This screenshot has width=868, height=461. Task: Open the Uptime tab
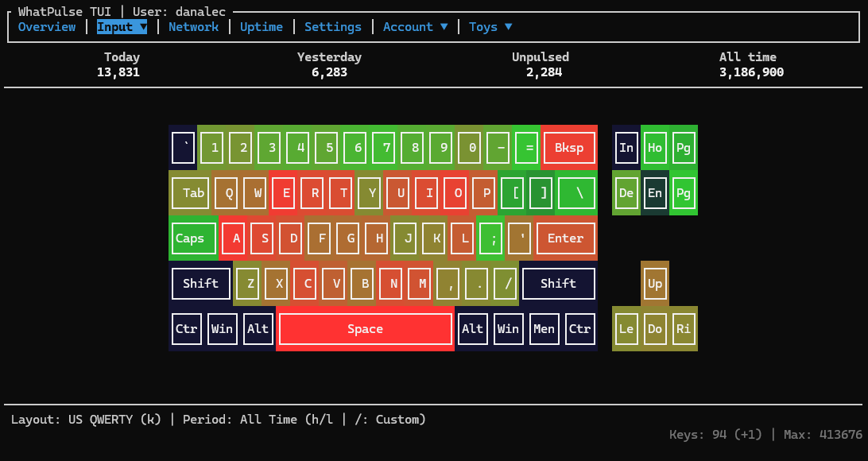(x=261, y=27)
